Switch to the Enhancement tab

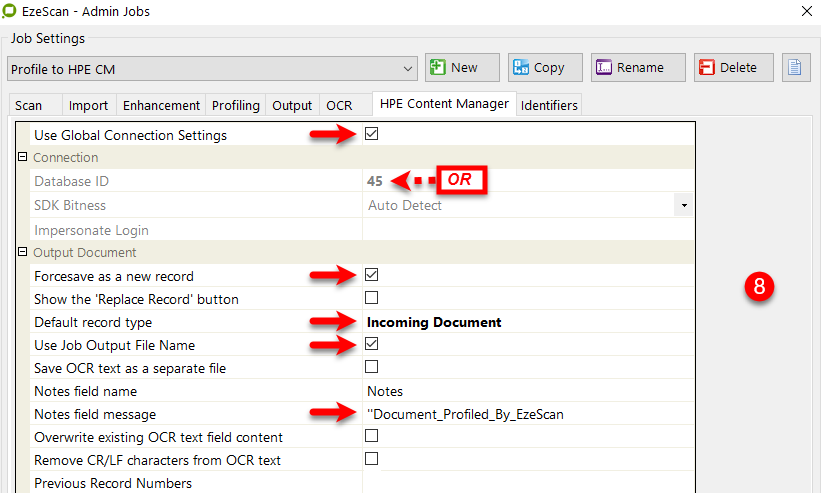[160, 105]
